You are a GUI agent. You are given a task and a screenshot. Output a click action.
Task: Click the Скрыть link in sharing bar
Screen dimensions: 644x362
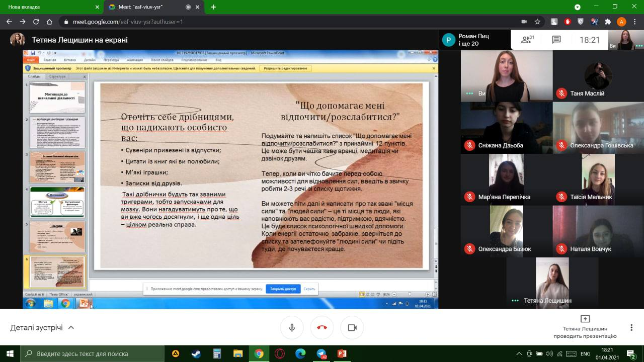click(x=309, y=289)
